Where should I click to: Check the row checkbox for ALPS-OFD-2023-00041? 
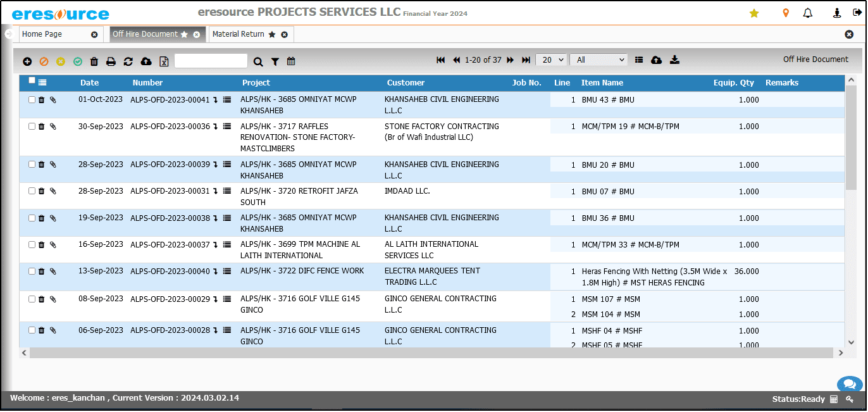32,100
